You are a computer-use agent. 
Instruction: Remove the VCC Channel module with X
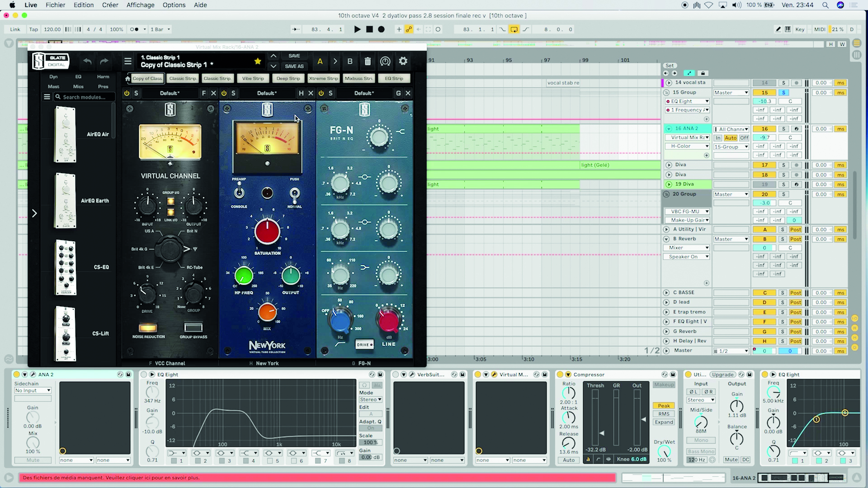(213, 93)
